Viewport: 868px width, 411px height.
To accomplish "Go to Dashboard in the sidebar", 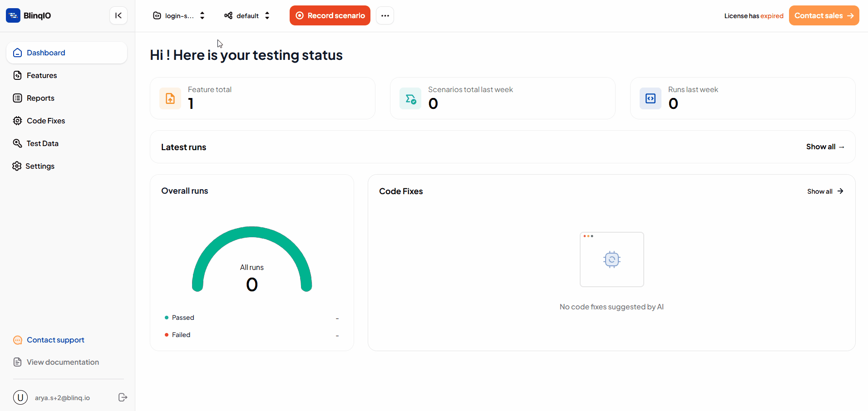I will click(67, 53).
